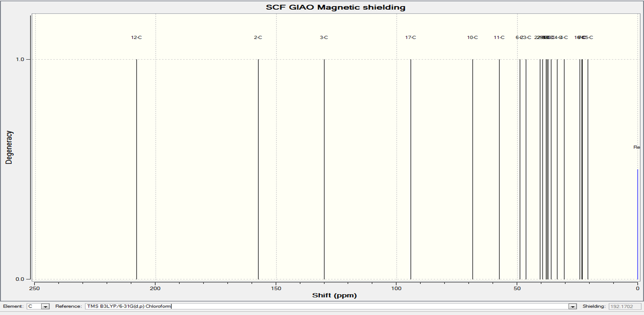Select the Shielding value field 192.1702
Viewport: 644px width, 315px height.
point(625,306)
